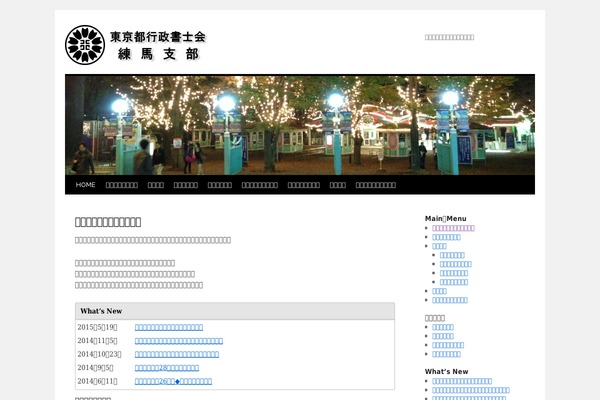The image size is (600, 400).
Task: Open the first nested sub-item in Main Menu
Action: (453, 255)
